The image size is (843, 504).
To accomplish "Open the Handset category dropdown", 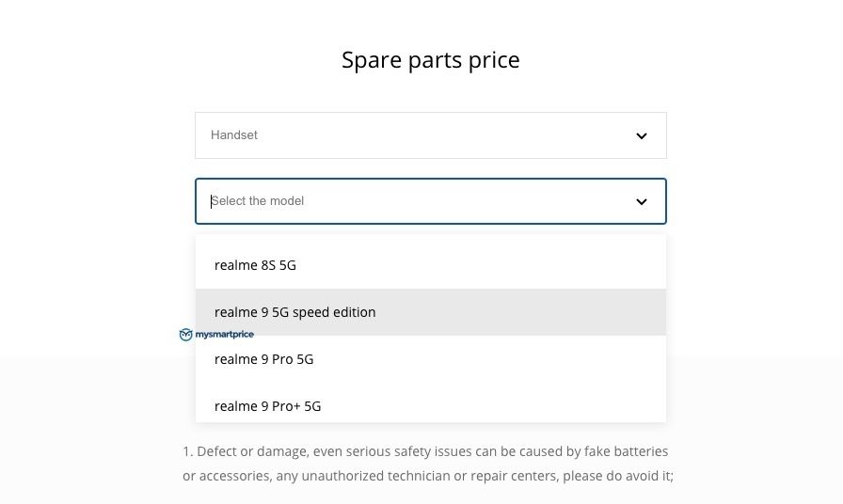I will pyautogui.click(x=431, y=135).
